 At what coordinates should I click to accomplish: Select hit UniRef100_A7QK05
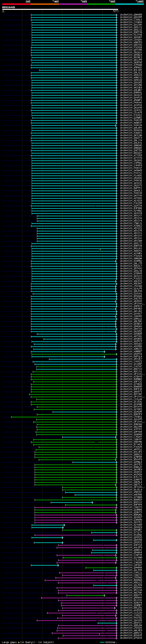coord(131,376)
